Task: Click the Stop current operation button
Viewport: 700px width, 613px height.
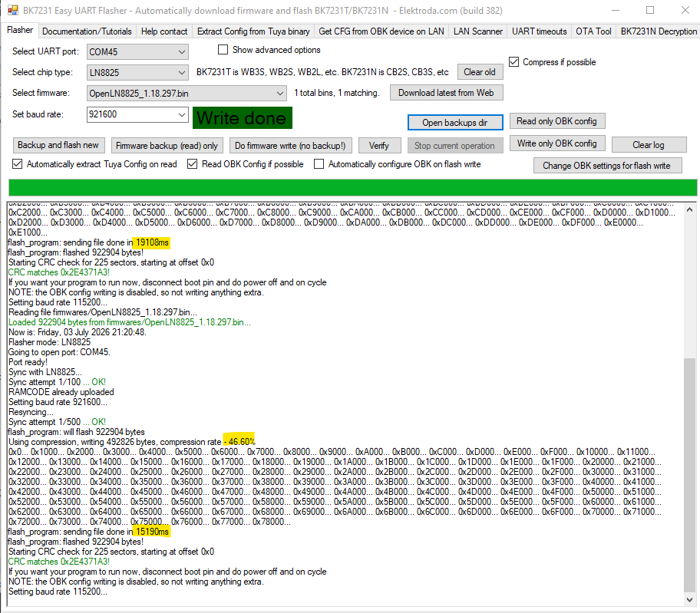Action: (455, 146)
